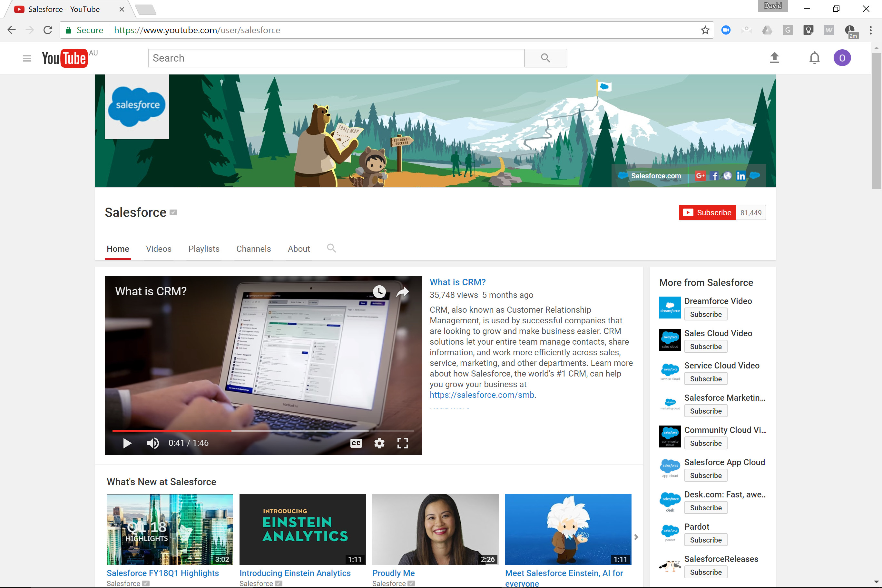Play the What is CRM video
This screenshot has width=882, height=588.
coord(127,443)
